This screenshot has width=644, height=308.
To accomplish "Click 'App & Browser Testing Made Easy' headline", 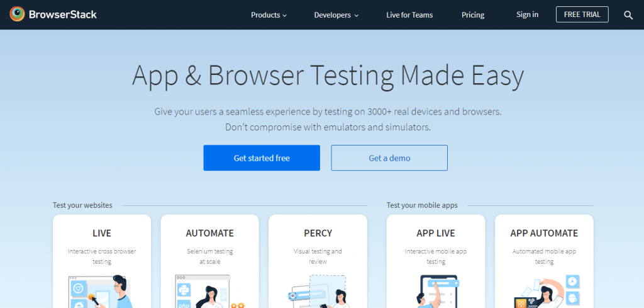I will point(328,75).
